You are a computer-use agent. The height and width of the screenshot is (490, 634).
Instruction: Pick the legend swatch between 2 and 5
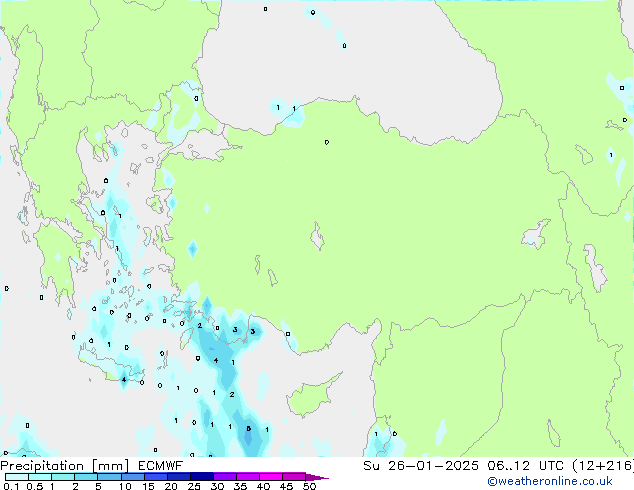point(86,477)
